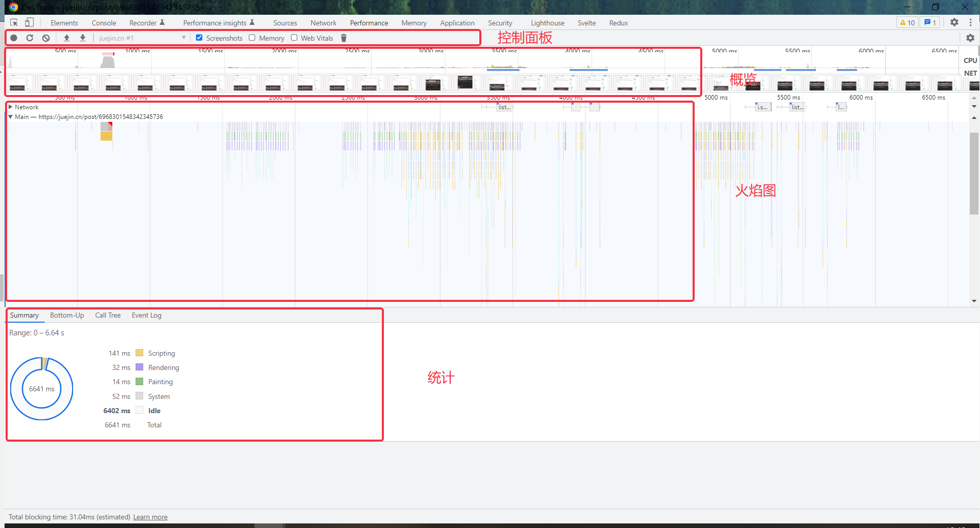Screen dimensions: 980x528
Task: Clear the recording with the clear icon
Action: click(46, 38)
